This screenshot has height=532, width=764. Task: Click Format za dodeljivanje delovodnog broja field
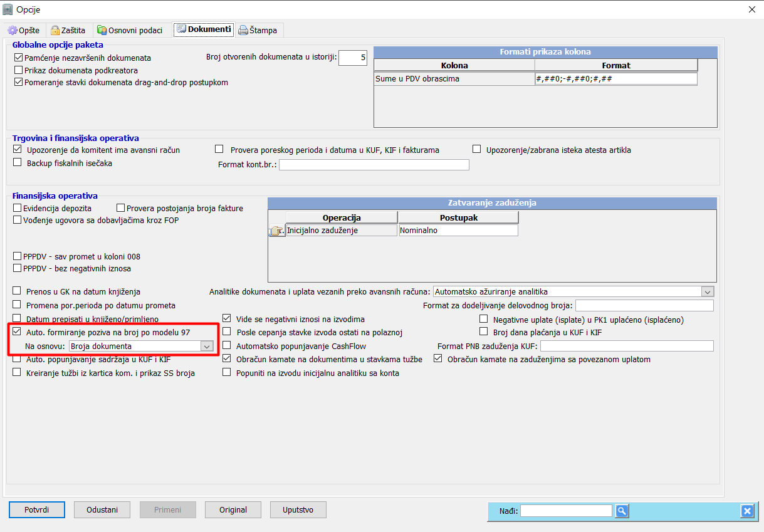pos(644,306)
